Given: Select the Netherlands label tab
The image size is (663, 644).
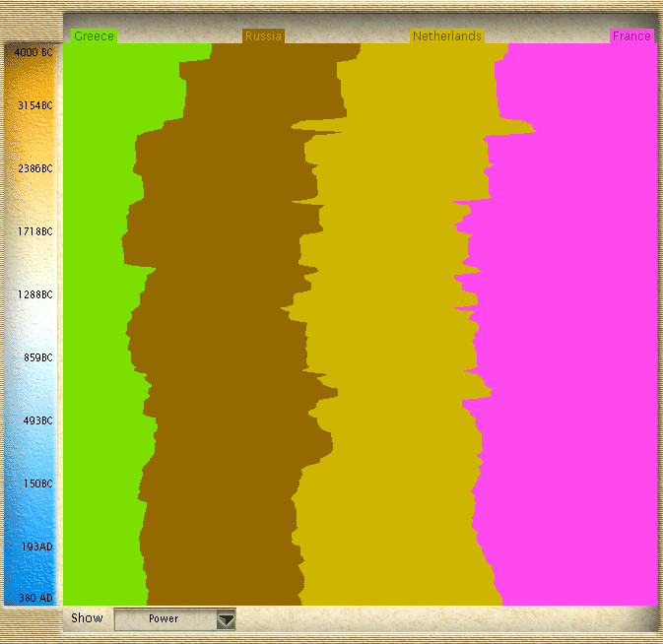Looking at the screenshot, I should [447, 36].
